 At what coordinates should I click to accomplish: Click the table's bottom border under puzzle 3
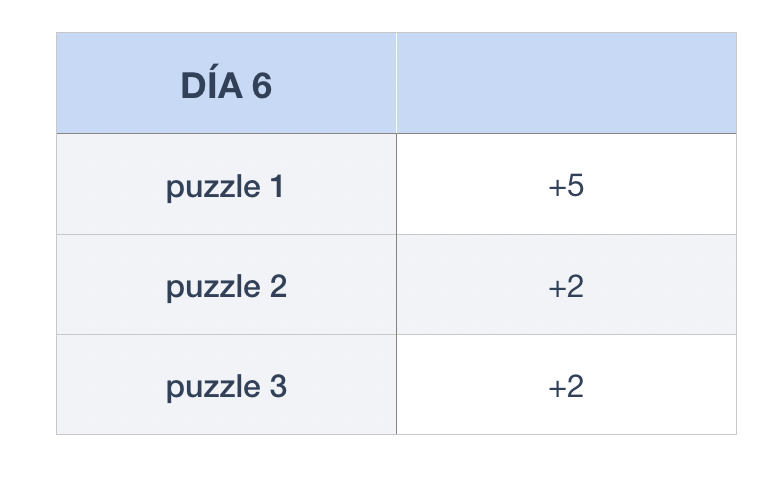pyautogui.click(x=226, y=434)
